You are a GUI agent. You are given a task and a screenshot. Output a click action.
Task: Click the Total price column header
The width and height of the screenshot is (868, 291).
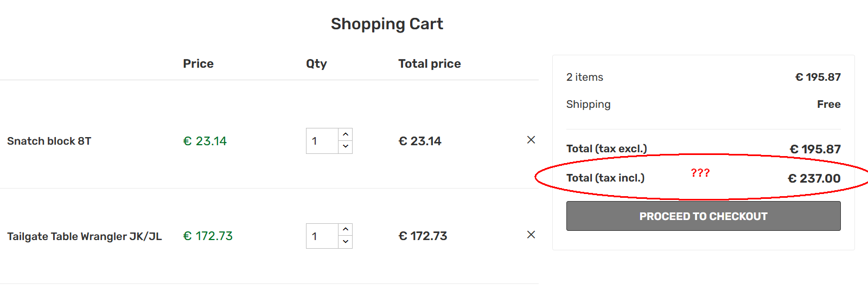click(429, 64)
